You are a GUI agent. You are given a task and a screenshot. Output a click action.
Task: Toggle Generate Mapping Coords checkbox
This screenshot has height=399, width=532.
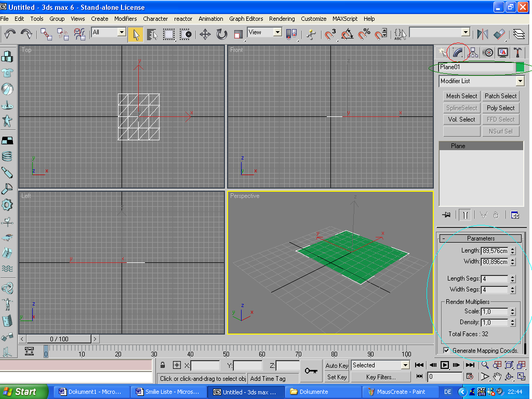tap(446, 351)
